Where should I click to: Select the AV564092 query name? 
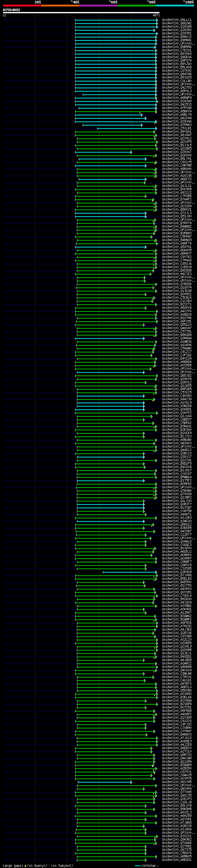11,10
